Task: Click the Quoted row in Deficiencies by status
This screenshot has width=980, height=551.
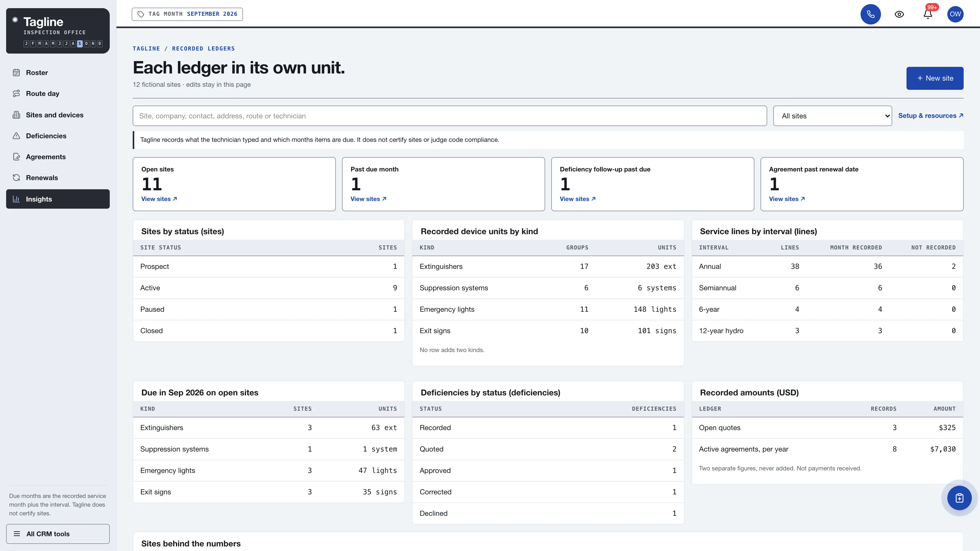Action: 548,449
